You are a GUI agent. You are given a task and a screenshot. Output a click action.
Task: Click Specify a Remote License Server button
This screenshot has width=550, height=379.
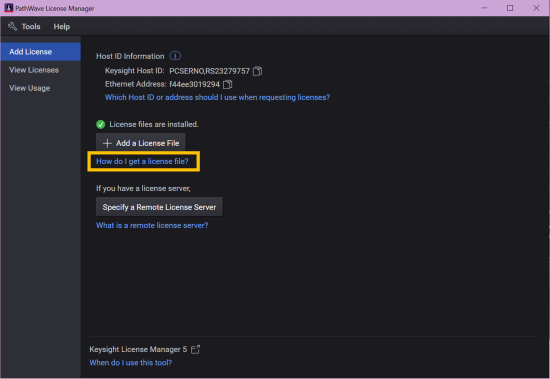(x=159, y=207)
